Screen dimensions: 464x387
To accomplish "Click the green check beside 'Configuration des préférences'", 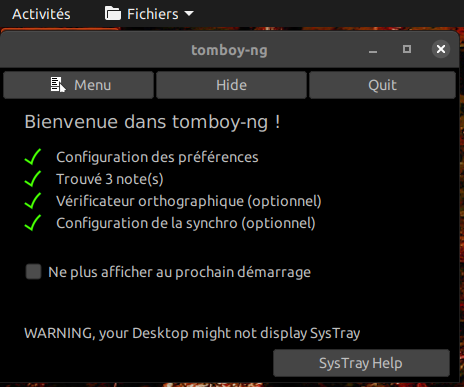I will point(33,157).
